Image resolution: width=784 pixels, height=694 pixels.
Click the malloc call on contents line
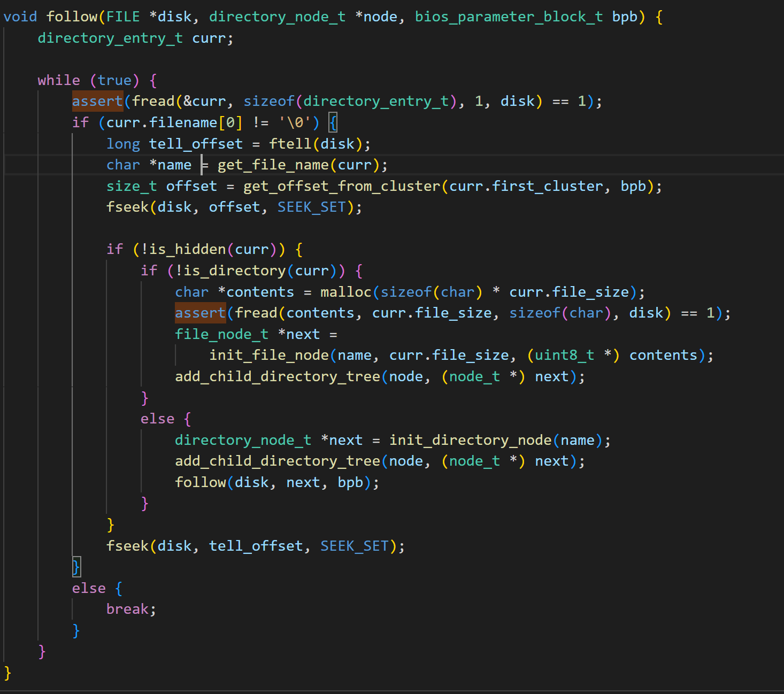point(345,292)
